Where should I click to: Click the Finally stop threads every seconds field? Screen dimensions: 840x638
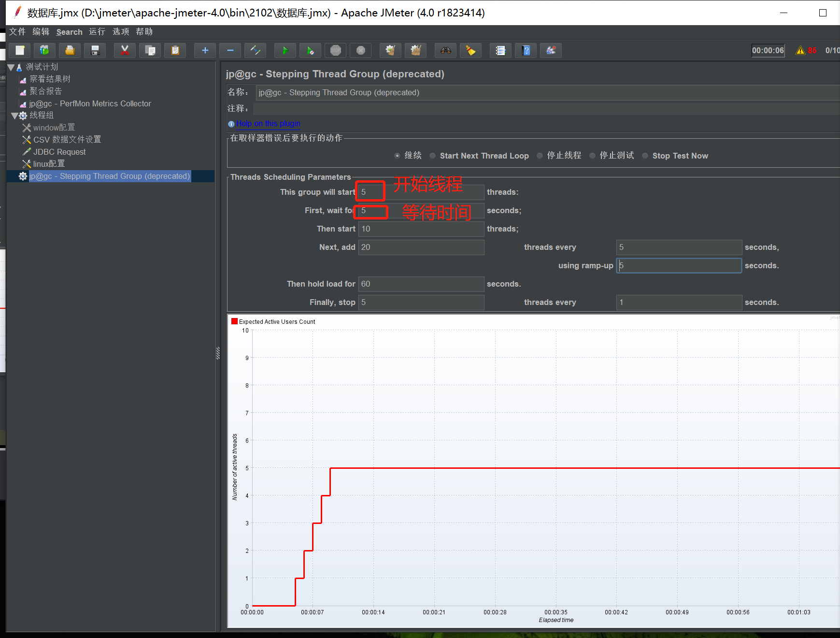(679, 302)
